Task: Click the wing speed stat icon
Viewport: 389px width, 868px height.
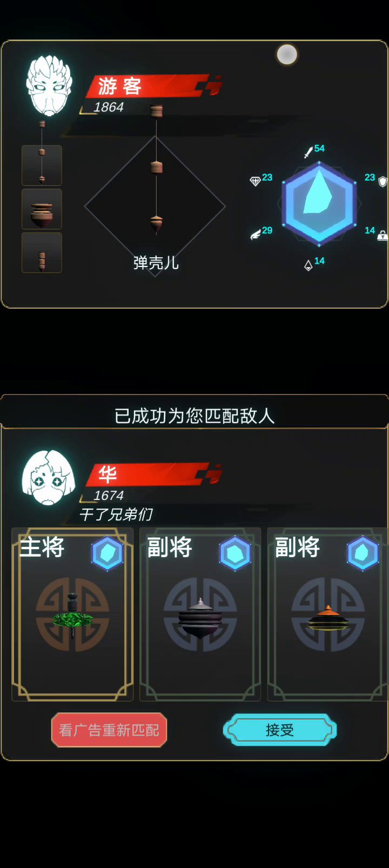Action: click(255, 235)
